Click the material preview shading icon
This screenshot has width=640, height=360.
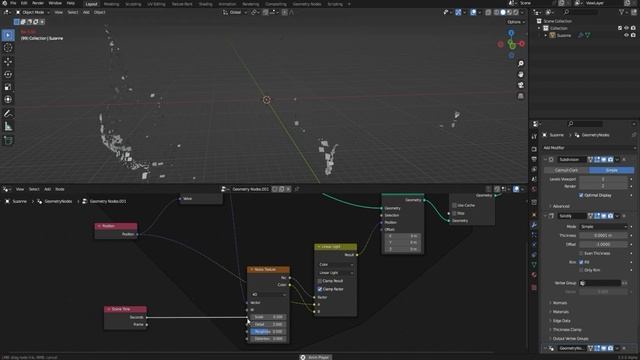[x=509, y=13]
